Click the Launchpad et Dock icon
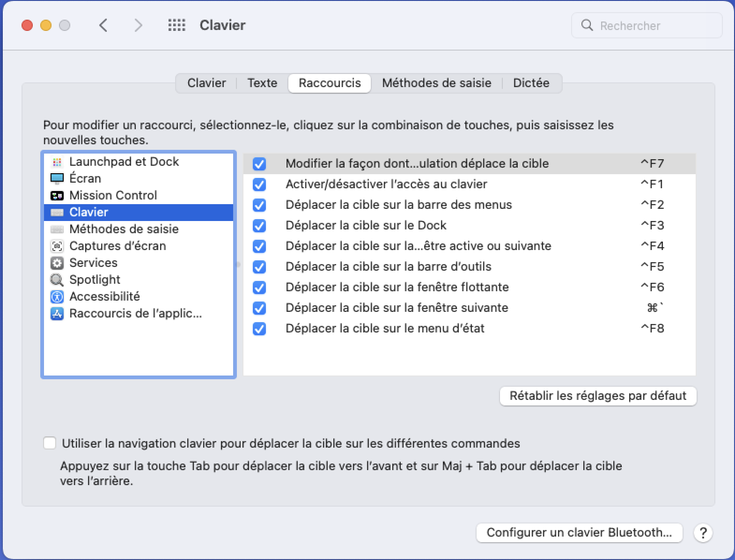The width and height of the screenshot is (735, 560). [57, 162]
